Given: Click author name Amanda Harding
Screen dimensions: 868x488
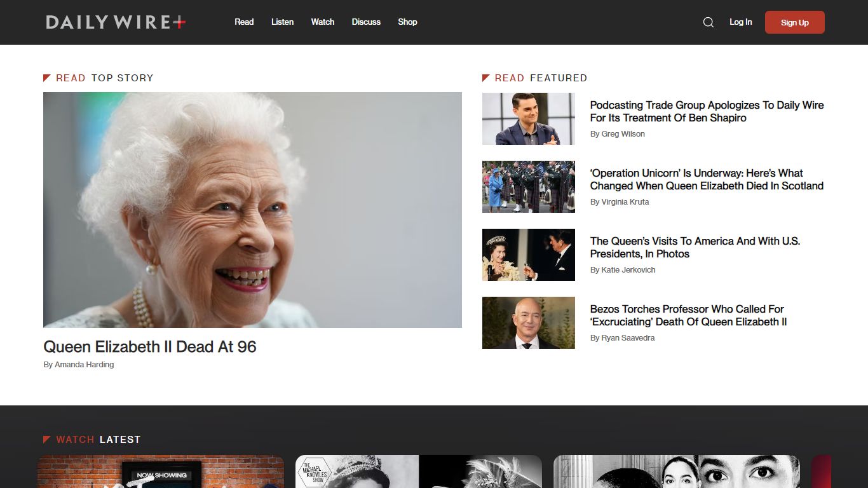Looking at the screenshot, I should coord(85,365).
